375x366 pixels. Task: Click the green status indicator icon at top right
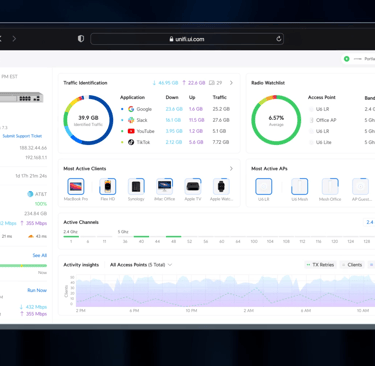pyautogui.click(x=347, y=59)
